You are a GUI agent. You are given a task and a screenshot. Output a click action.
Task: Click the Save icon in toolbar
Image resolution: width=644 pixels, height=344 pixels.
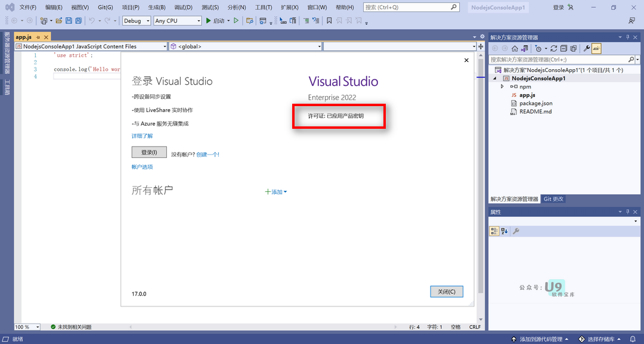(x=69, y=20)
